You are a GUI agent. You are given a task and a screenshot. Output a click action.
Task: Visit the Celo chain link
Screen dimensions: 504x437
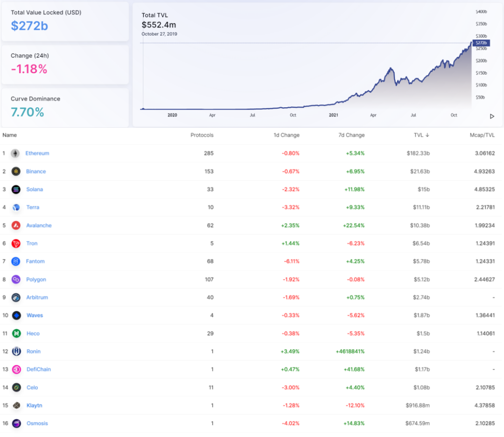[x=32, y=387]
